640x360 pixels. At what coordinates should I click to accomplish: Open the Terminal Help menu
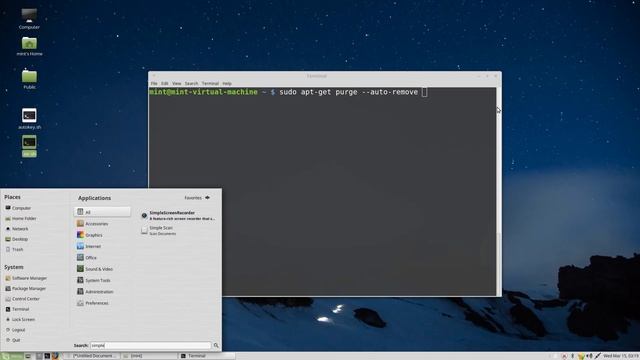227,83
